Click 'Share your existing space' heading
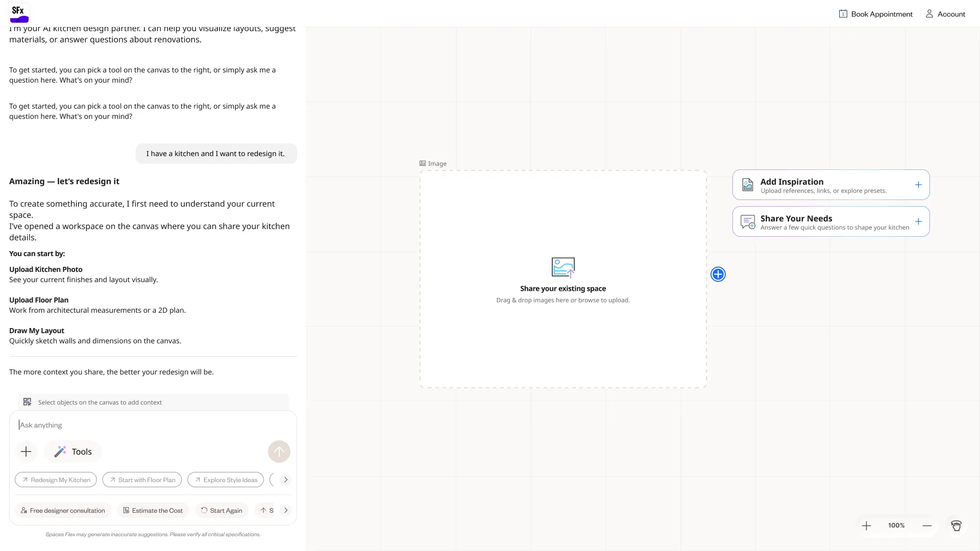The width and height of the screenshot is (980, 551). coord(563,289)
